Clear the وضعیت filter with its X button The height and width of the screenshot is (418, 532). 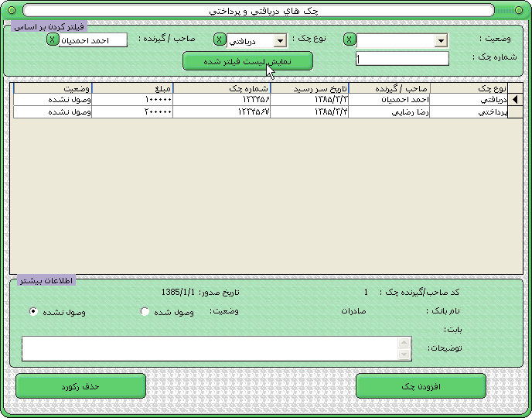click(350, 40)
